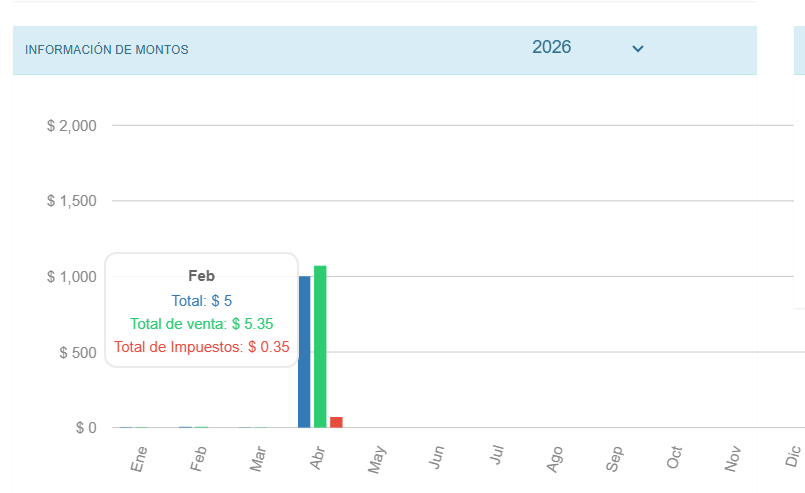This screenshot has width=805, height=493.
Task: Click the dropdown chevron arrow beside 2026
Action: click(638, 49)
